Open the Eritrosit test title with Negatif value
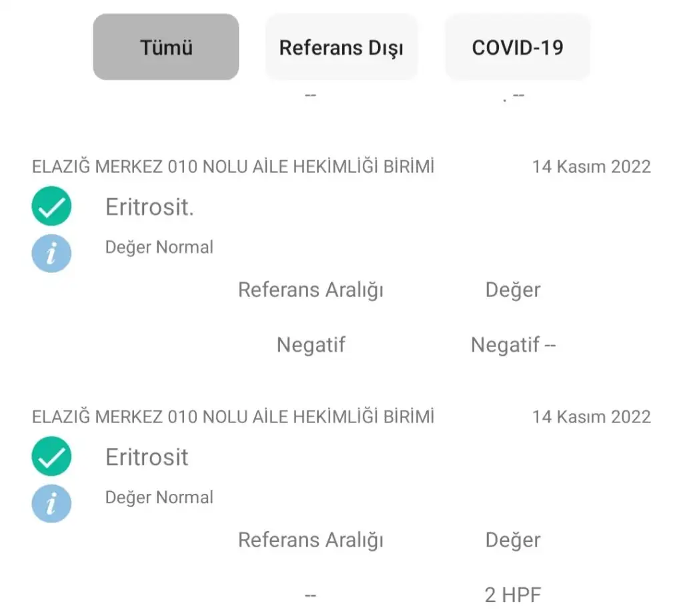This screenshot has height=616, width=683. point(149,208)
